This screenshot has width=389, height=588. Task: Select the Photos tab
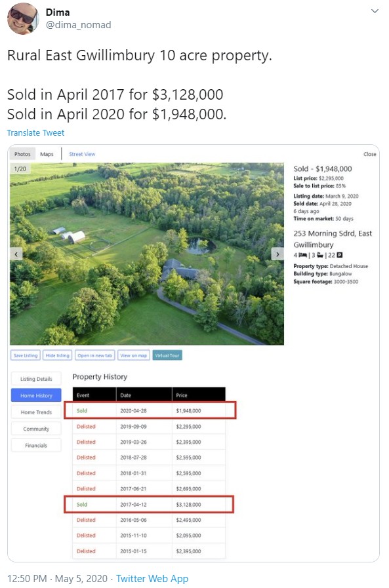[22, 154]
